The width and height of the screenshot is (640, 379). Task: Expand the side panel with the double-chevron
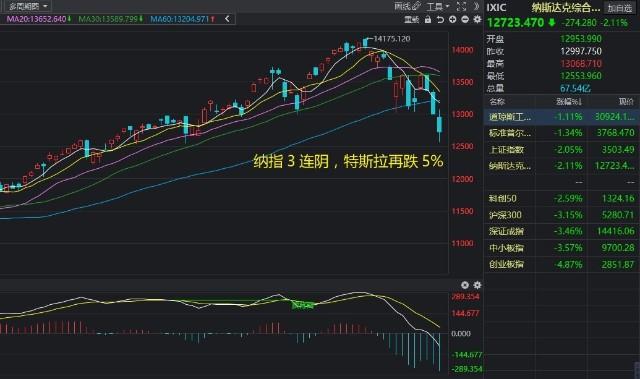(x=476, y=6)
